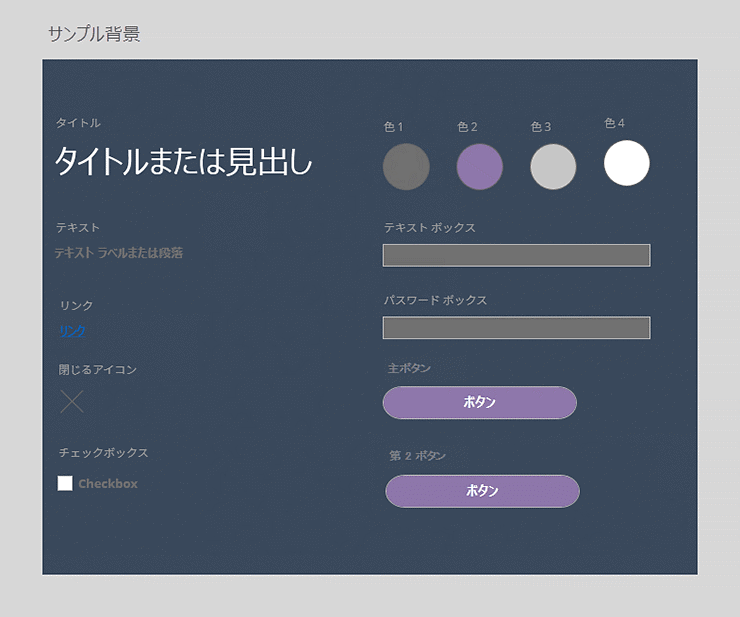Click the 色 1 caption label
This screenshot has height=617, width=740.
pyautogui.click(x=393, y=127)
